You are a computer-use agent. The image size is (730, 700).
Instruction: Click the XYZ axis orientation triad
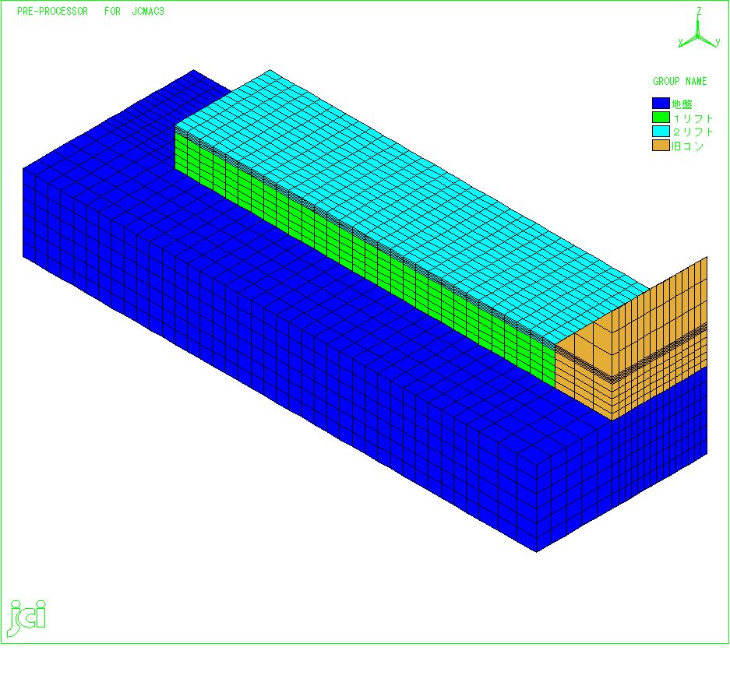coord(698,29)
